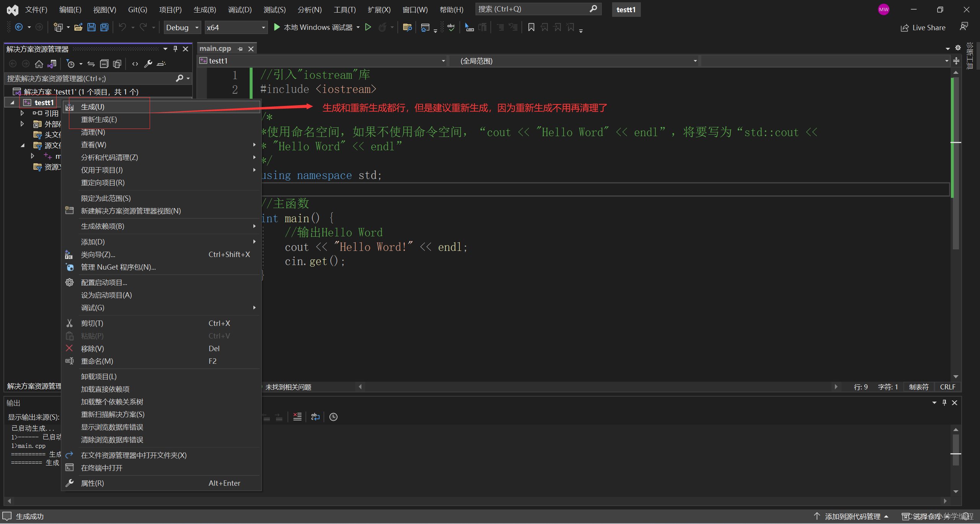
Task: Toggle a bookmark with the toolbar bookmark icon
Action: coord(531,27)
